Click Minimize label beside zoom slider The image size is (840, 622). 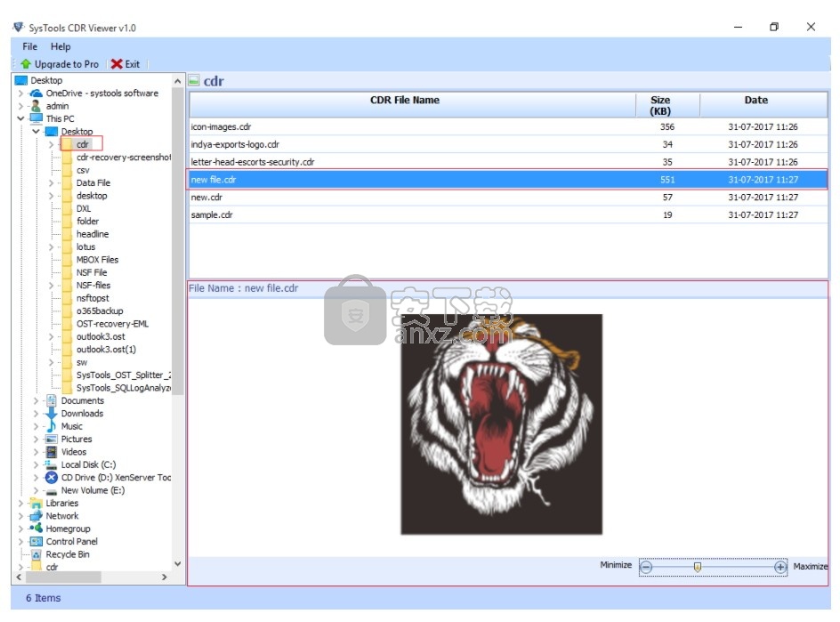616,565
